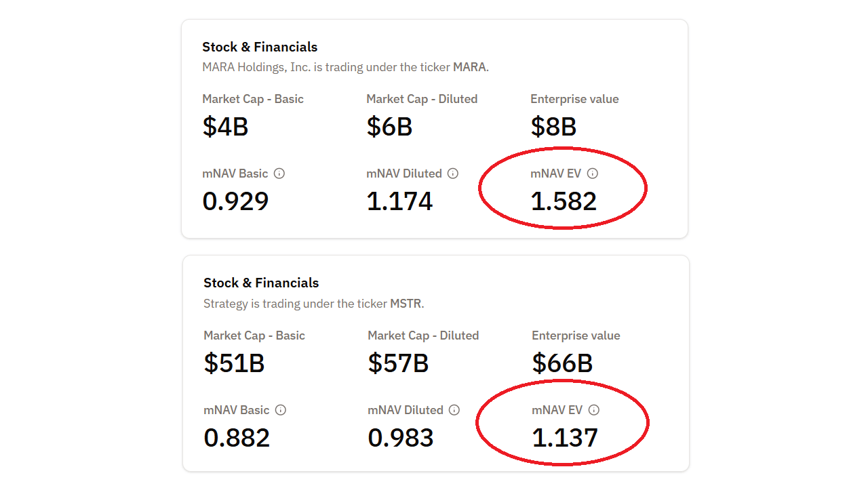
Task: Click the 0.929 mNAV Basic value
Action: point(235,201)
